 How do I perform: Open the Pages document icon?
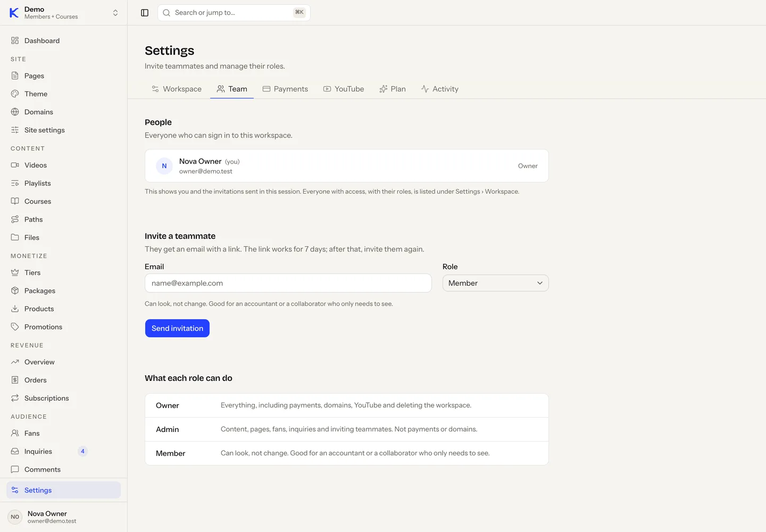tap(15, 76)
